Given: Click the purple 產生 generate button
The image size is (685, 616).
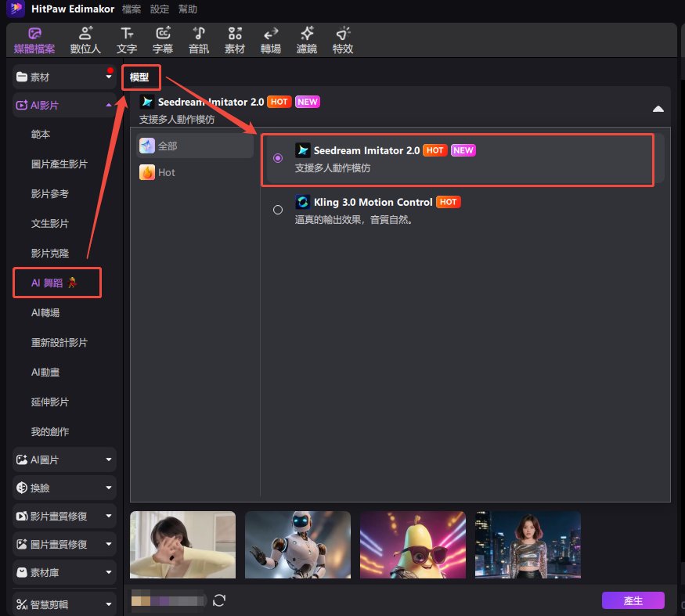Looking at the screenshot, I should (633, 600).
